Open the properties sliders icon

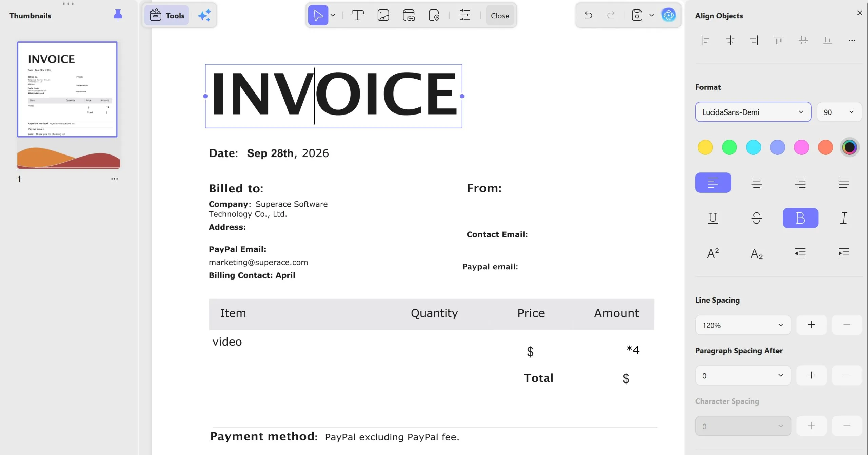coord(465,15)
